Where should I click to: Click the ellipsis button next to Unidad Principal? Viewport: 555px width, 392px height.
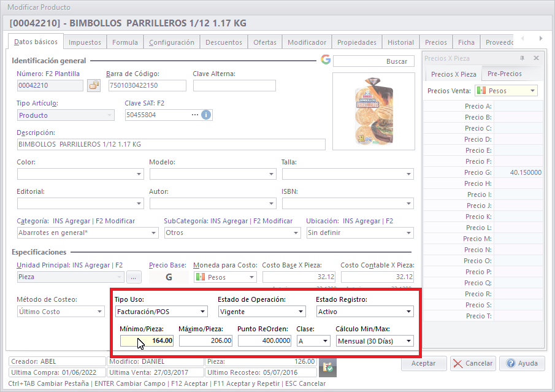click(134, 277)
